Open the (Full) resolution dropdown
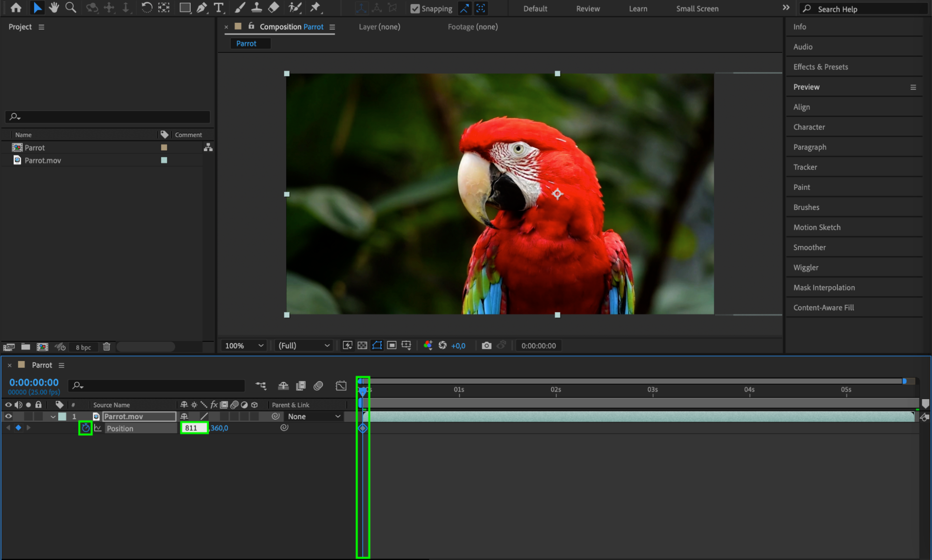Viewport: 932px width, 560px height. pyautogui.click(x=304, y=346)
